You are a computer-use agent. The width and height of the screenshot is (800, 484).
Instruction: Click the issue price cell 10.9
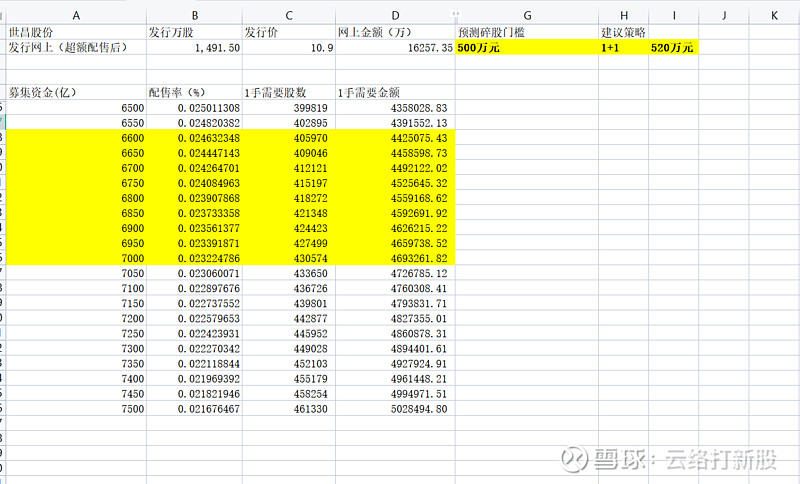[288, 47]
